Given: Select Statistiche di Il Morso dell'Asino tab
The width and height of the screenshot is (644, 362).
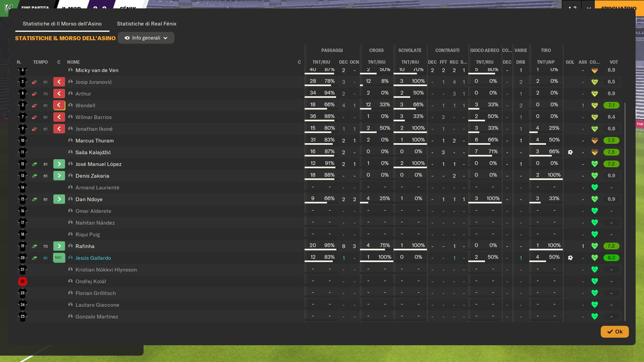Looking at the screenshot, I should click(x=62, y=24).
